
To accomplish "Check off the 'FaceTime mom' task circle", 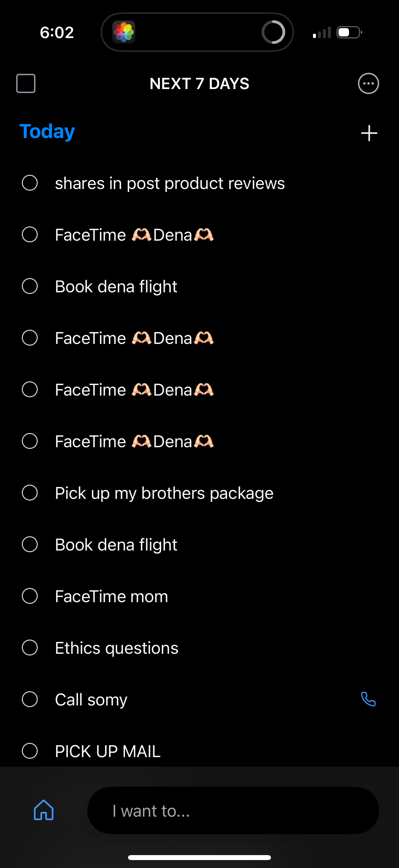I will pyautogui.click(x=30, y=596).
